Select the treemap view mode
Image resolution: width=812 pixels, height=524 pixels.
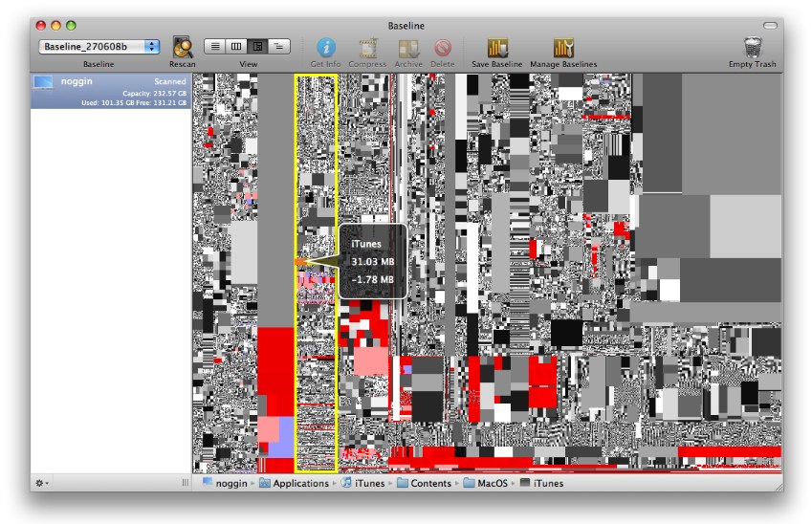click(257, 46)
